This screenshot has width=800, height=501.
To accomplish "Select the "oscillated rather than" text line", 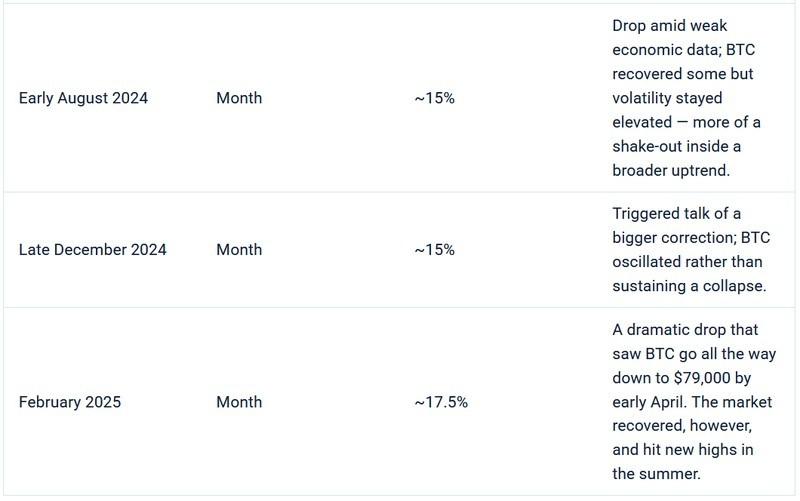I will click(687, 261).
